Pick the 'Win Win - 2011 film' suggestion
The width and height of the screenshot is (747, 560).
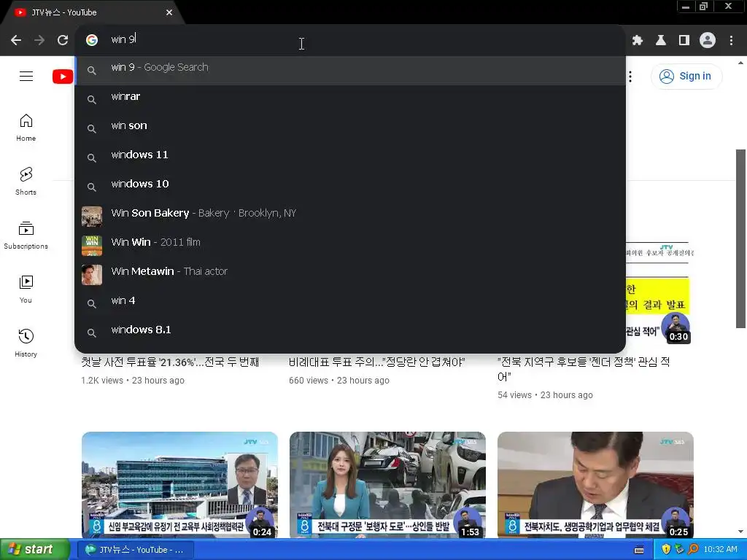click(350, 245)
